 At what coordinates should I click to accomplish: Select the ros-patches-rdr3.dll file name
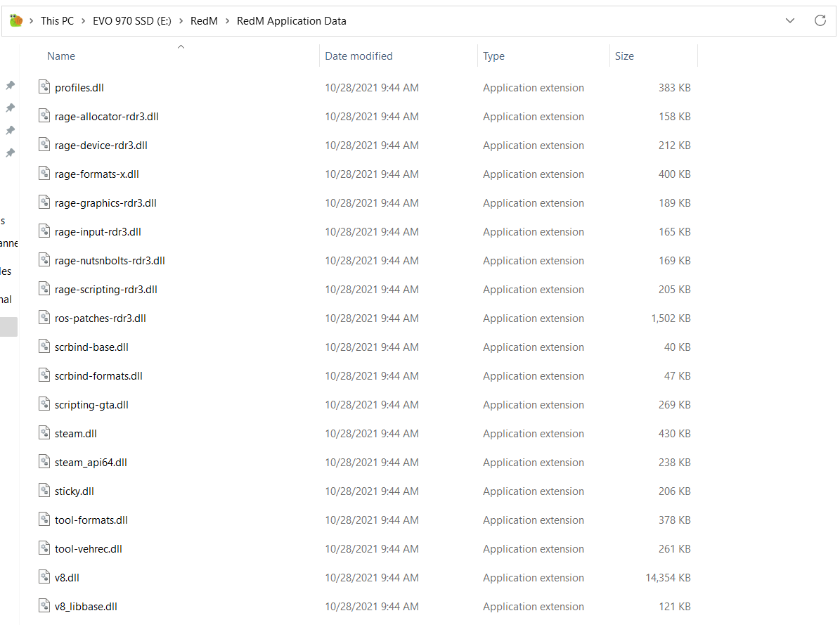[x=101, y=319]
